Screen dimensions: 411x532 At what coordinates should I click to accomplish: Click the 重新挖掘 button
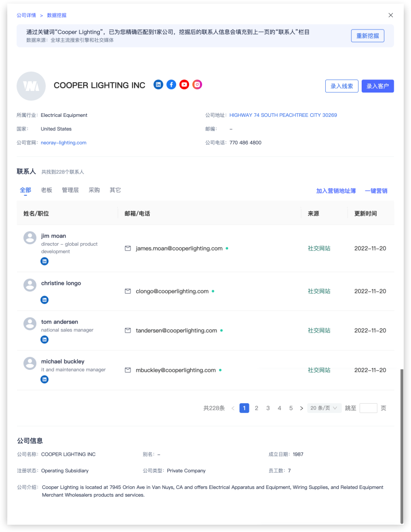tap(367, 36)
